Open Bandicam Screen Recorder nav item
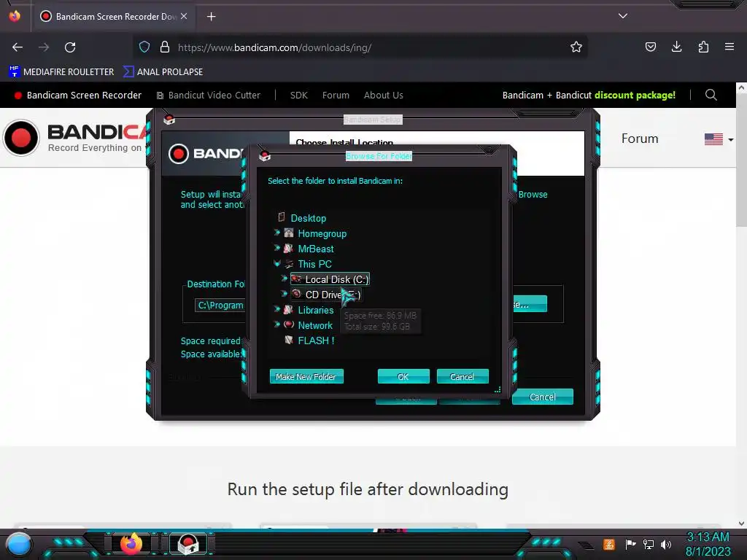747x560 pixels. (x=78, y=96)
